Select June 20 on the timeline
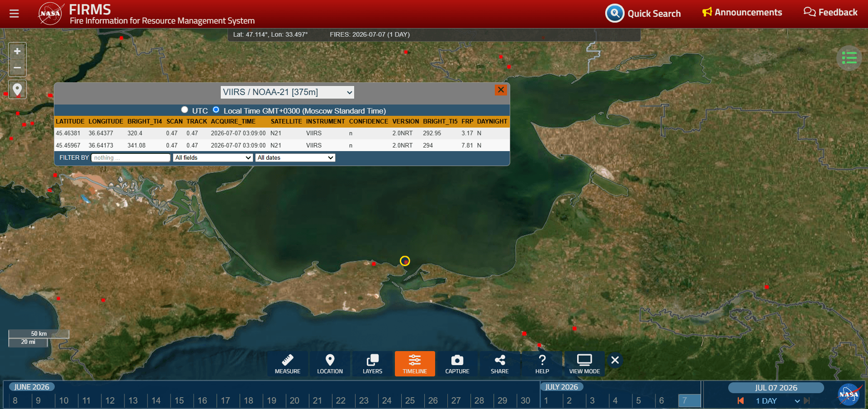This screenshot has height=409, width=868. coord(294,400)
